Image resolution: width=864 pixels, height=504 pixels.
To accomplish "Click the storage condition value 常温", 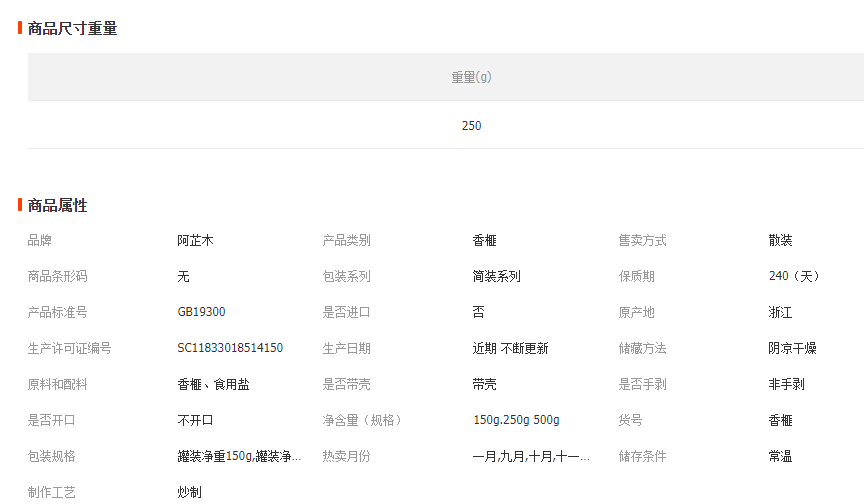I will click(781, 456).
